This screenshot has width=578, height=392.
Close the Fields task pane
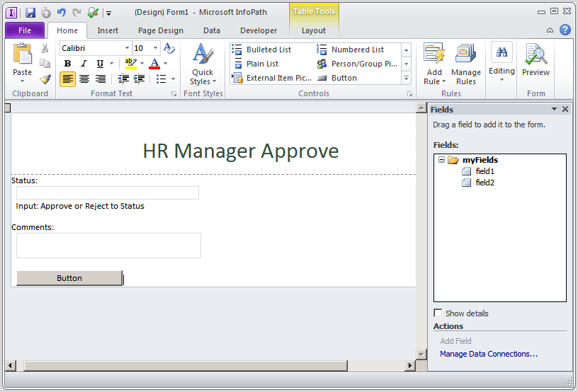point(565,109)
